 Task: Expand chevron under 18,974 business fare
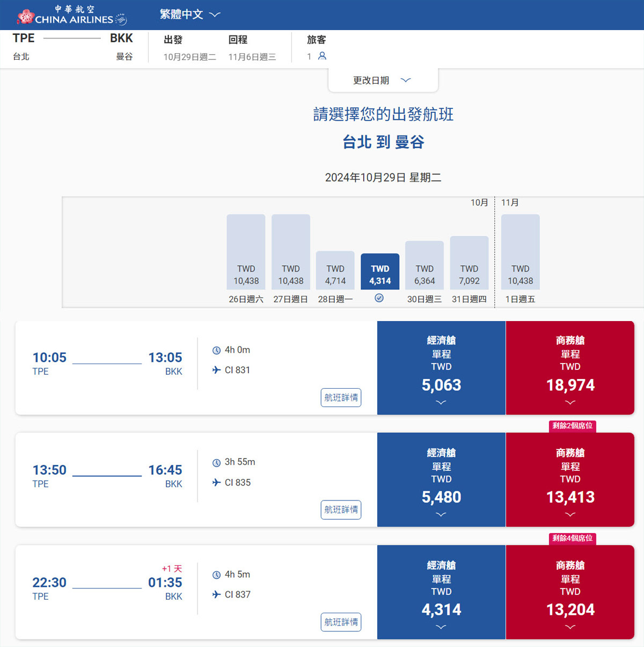tap(570, 402)
